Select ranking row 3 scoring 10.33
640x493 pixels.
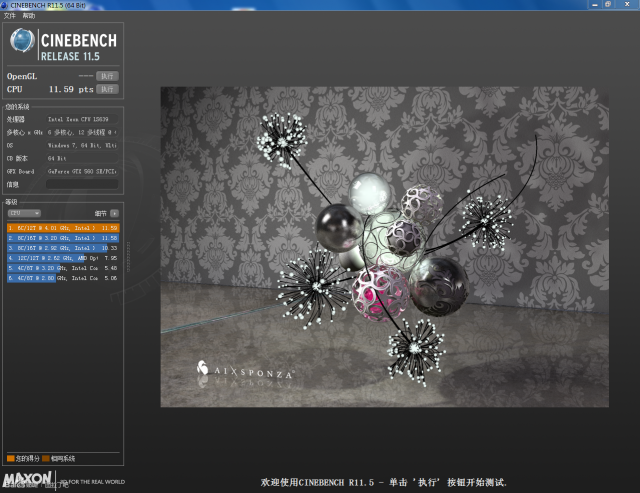click(x=63, y=248)
